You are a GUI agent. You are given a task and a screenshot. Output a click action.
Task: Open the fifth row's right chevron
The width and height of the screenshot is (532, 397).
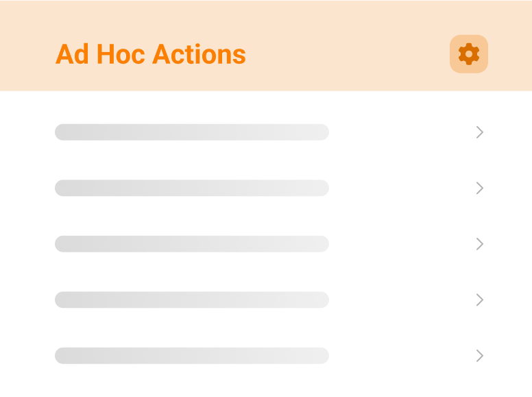click(x=480, y=356)
